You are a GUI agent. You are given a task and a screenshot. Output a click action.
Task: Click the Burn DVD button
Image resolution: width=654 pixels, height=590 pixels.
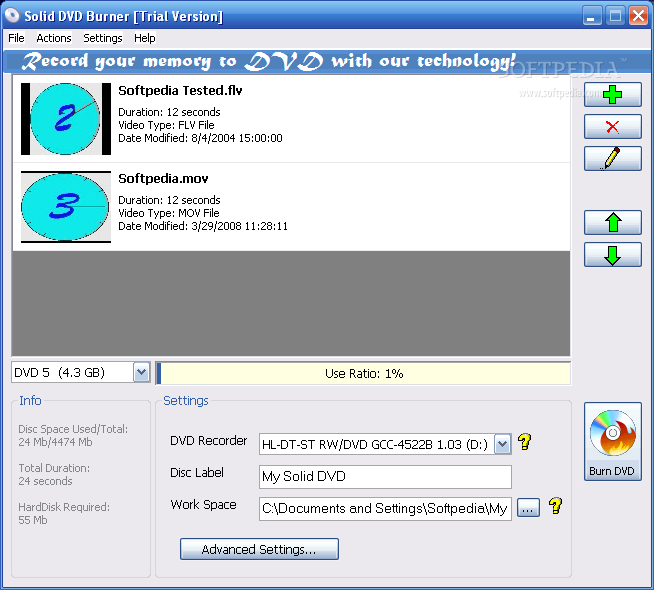pyautogui.click(x=612, y=442)
